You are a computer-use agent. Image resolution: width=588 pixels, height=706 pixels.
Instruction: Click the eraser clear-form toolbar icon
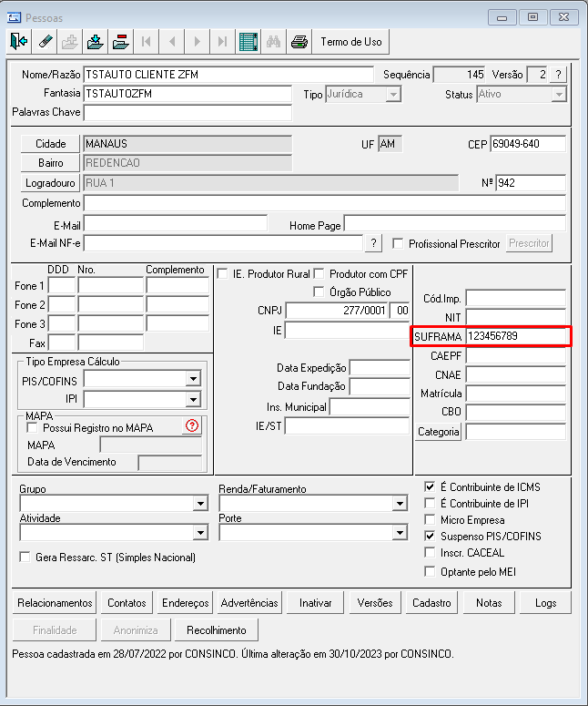point(45,41)
